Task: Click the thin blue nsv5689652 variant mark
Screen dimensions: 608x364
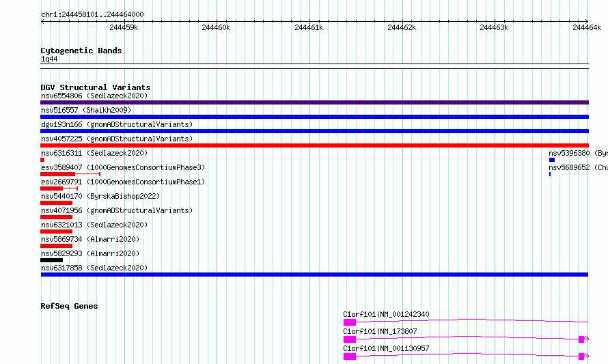Action: click(x=550, y=174)
